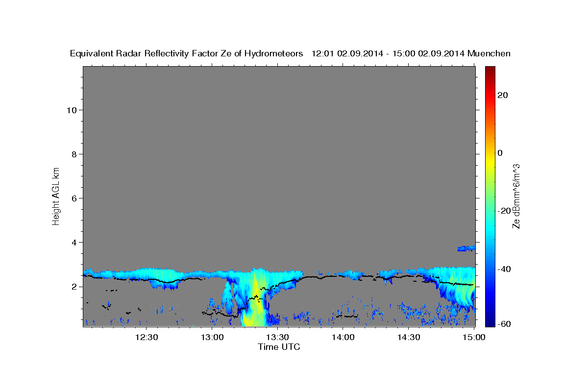Viewport: 588px width, 392px height.
Task: Click the colorbar value '-40'
Action: coord(504,269)
